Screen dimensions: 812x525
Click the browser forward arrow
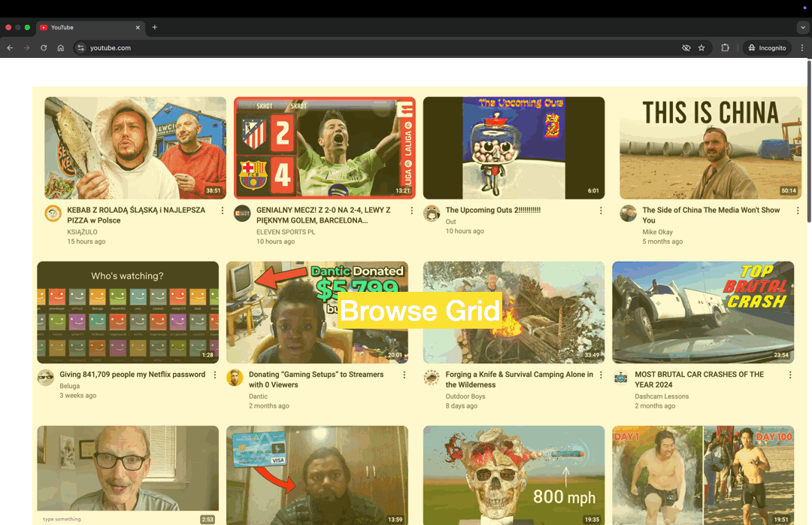point(27,47)
